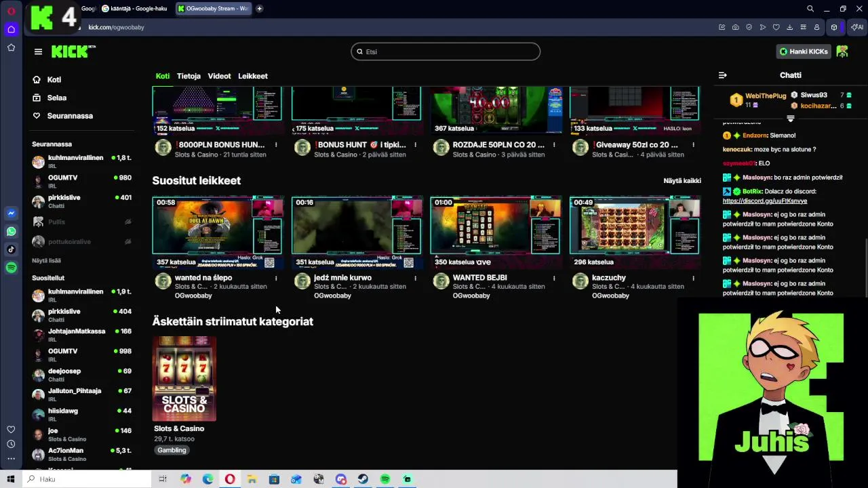This screenshot has height=488, width=868.
Task: Click the Gambling category tag
Action: coord(172,450)
